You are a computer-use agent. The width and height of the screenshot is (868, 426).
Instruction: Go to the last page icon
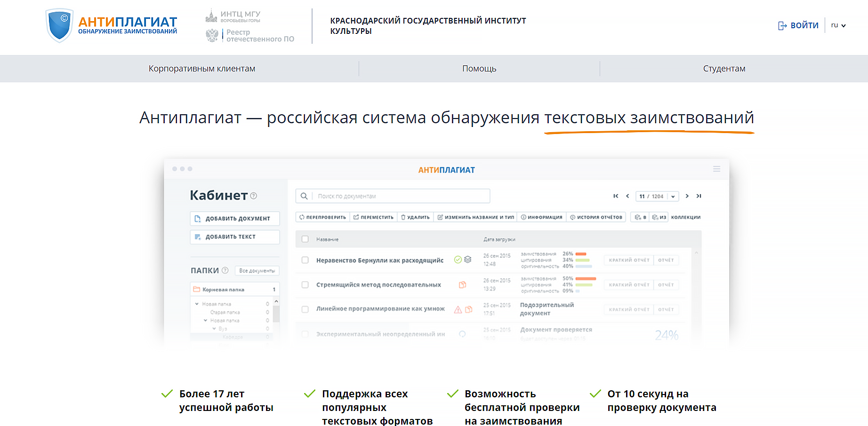699,196
